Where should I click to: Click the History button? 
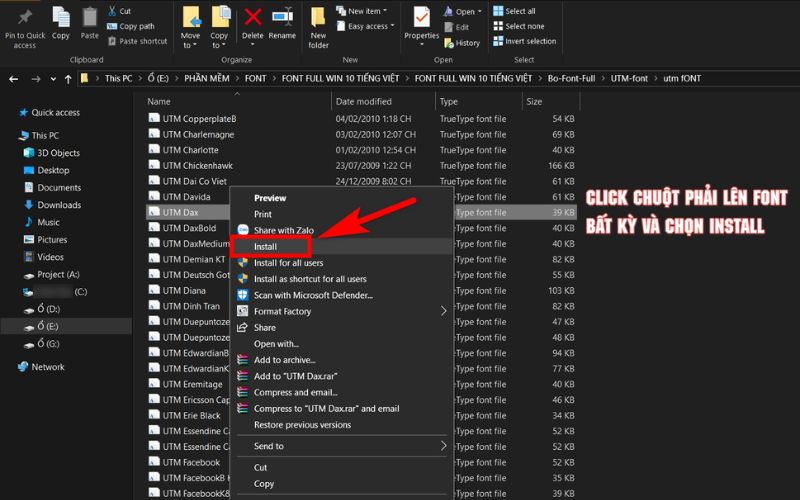(462, 43)
